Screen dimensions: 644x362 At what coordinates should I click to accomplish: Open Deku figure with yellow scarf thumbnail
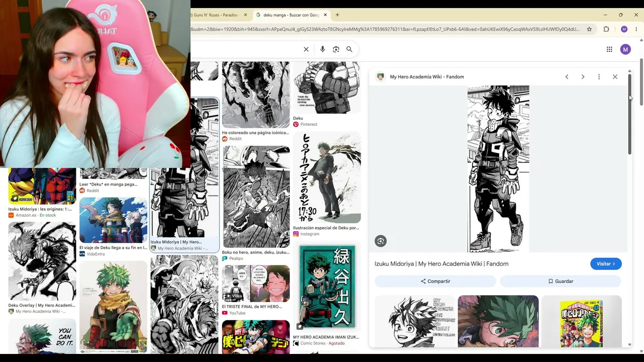click(x=113, y=307)
